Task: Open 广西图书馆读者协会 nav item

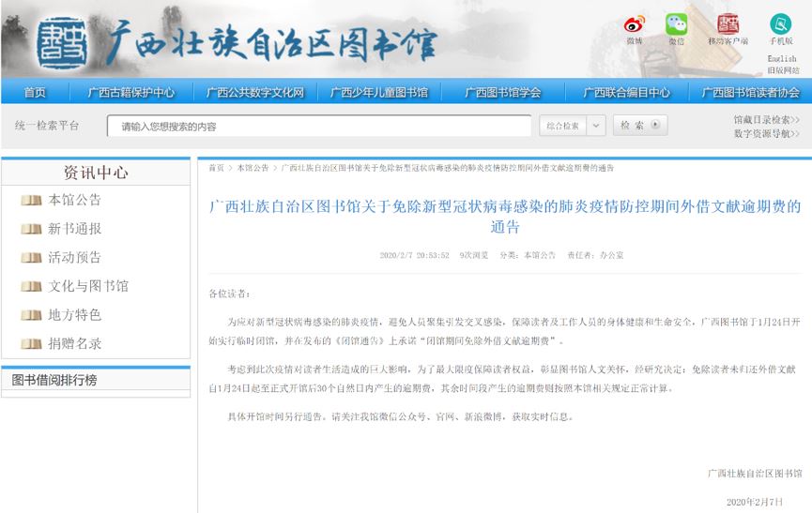Action: click(x=750, y=93)
